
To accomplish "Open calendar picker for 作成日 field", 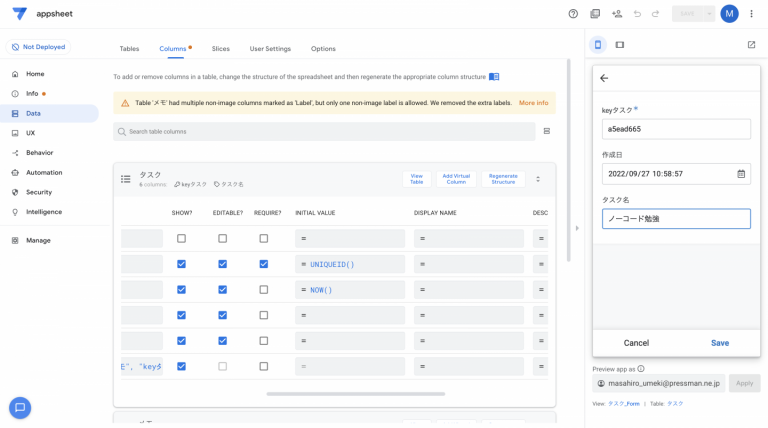I will click(x=741, y=173).
